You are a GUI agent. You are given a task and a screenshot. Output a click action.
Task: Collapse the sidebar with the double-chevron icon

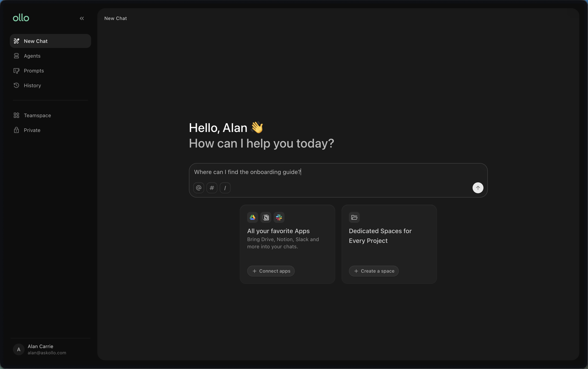82,18
